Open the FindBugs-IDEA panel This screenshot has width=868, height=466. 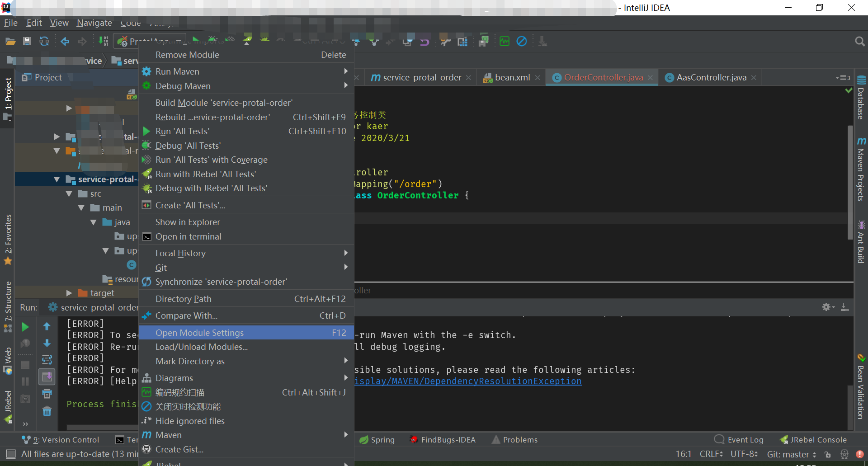point(442,440)
